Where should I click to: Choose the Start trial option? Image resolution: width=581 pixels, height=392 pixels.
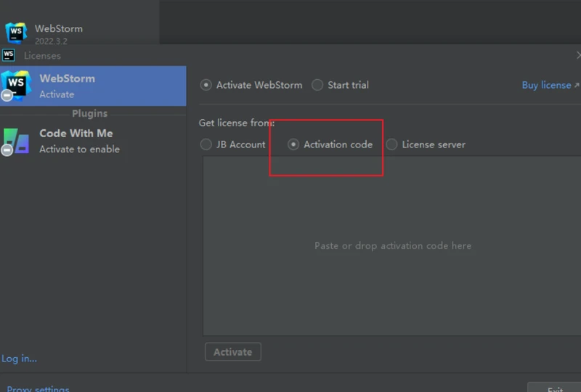point(317,85)
